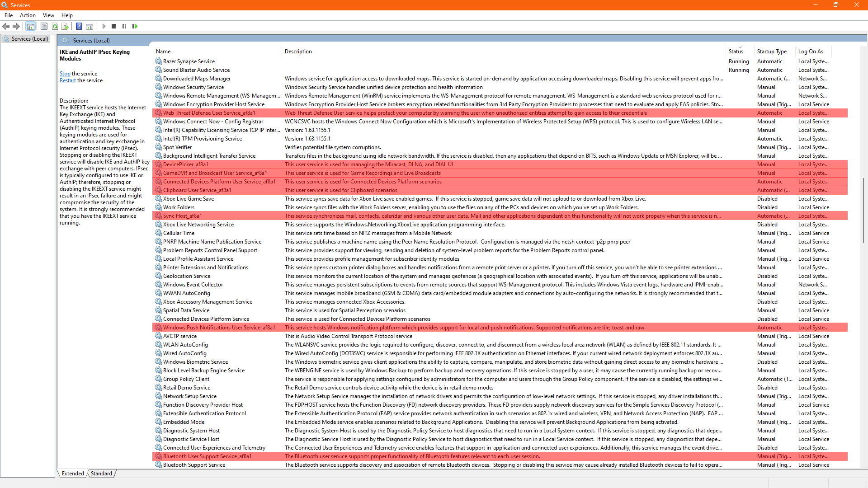Select Web Threat Defense User Service_af8a1

500,113
